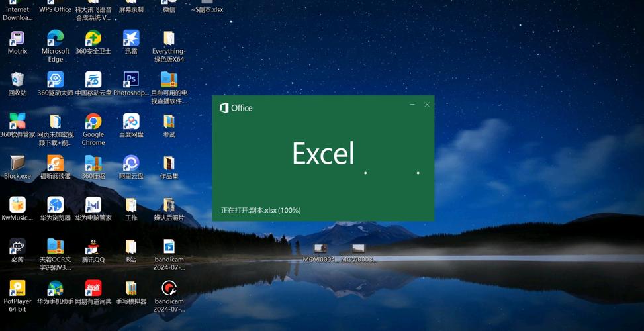Select the upper bandicam 2024-07 video file
This screenshot has height=331, width=644.
[169, 255]
